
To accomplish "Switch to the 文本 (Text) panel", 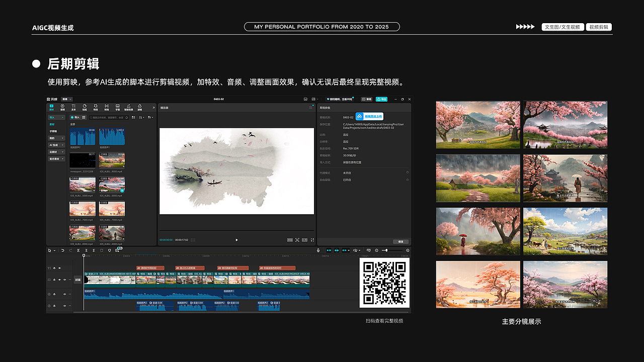I will click(x=73, y=107).
